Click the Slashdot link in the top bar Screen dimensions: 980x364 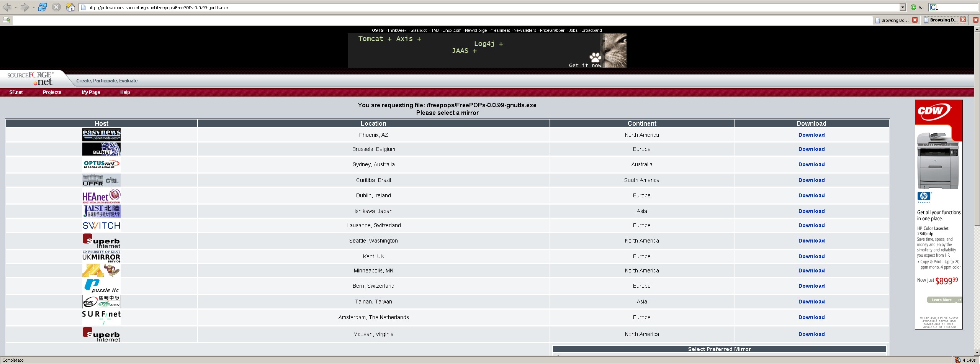click(418, 30)
